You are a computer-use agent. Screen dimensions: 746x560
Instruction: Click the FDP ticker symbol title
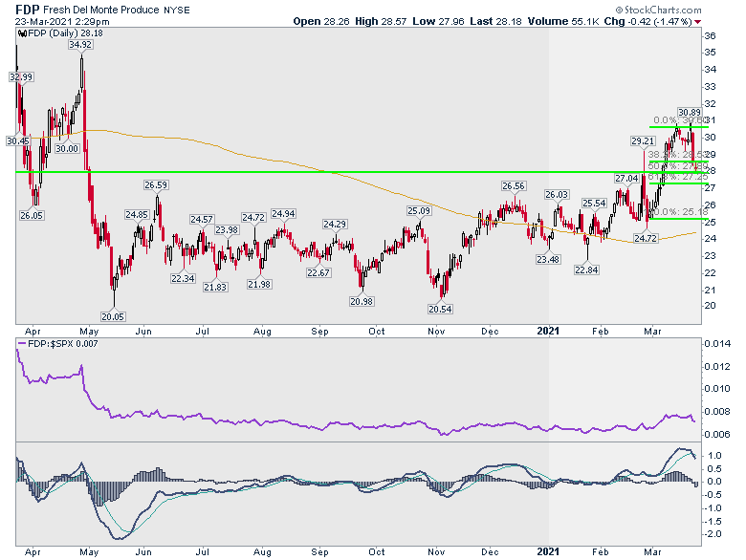pyautogui.click(x=28, y=10)
